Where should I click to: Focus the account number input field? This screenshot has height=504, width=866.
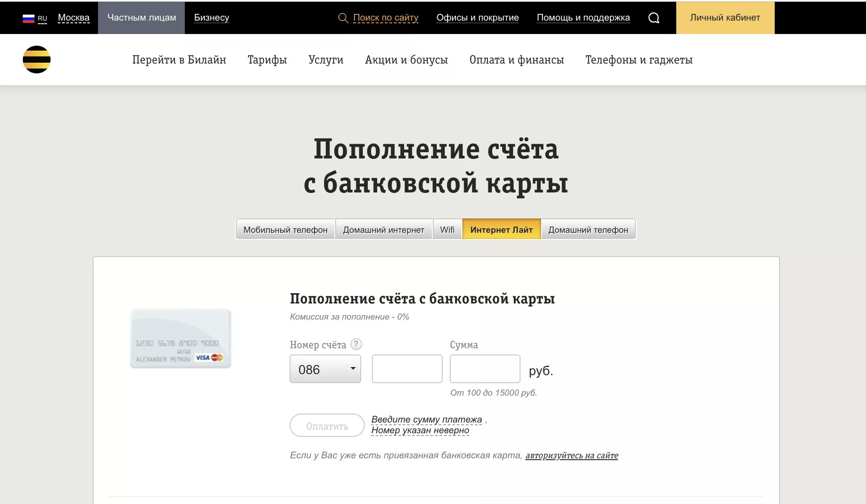[x=407, y=369]
